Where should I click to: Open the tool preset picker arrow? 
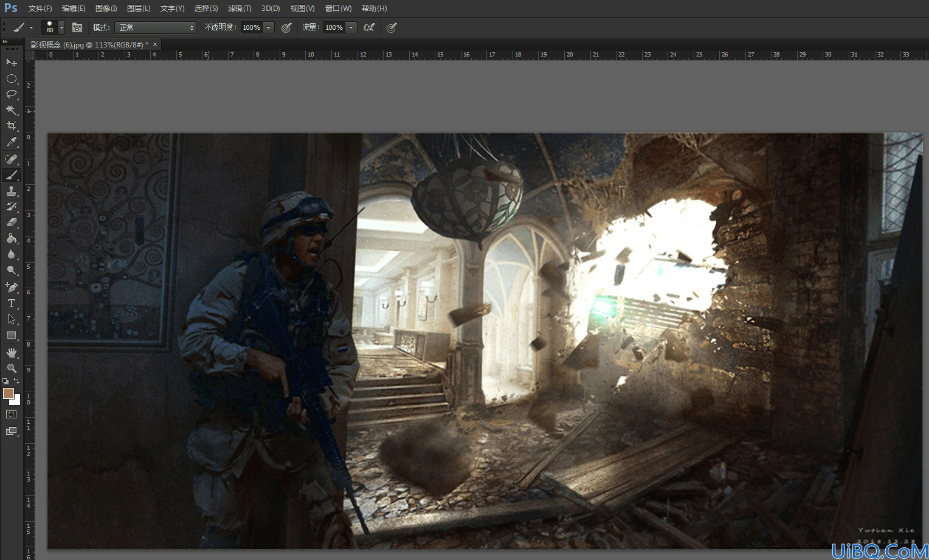[31, 27]
